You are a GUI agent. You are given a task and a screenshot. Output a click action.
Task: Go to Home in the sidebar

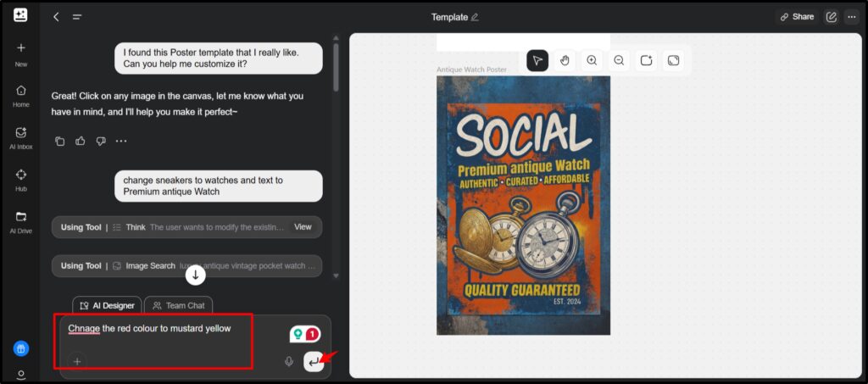[21, 96]
